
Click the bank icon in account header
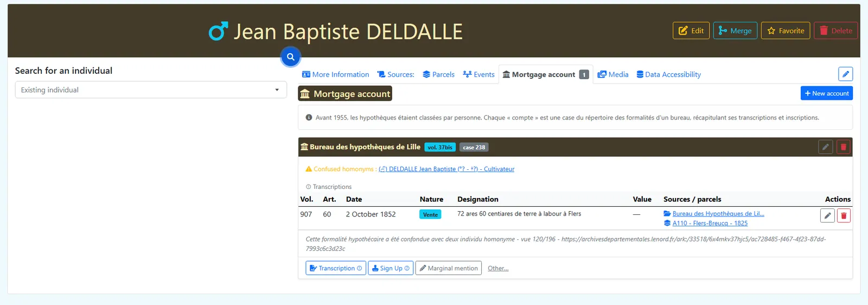(x=304, y=147)
